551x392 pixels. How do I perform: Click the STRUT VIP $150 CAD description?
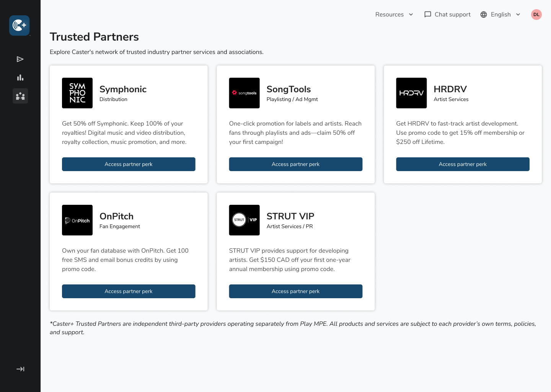pos(290,260)
